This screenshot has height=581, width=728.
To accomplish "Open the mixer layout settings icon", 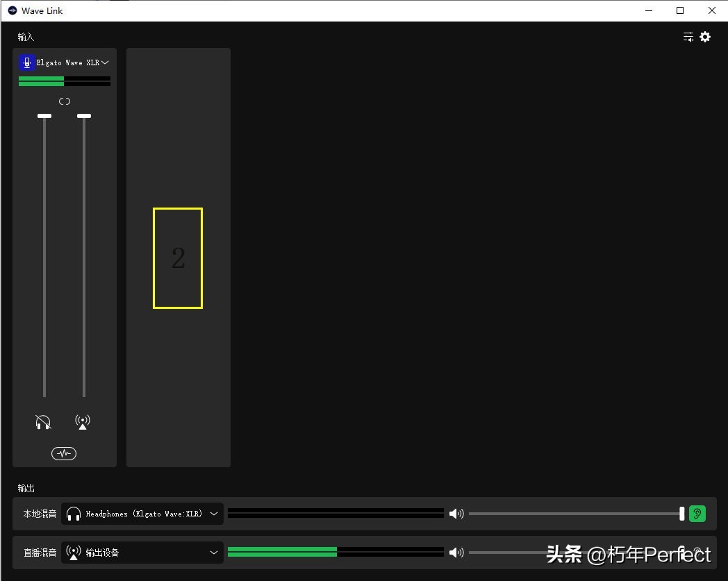I will (688, 37).
